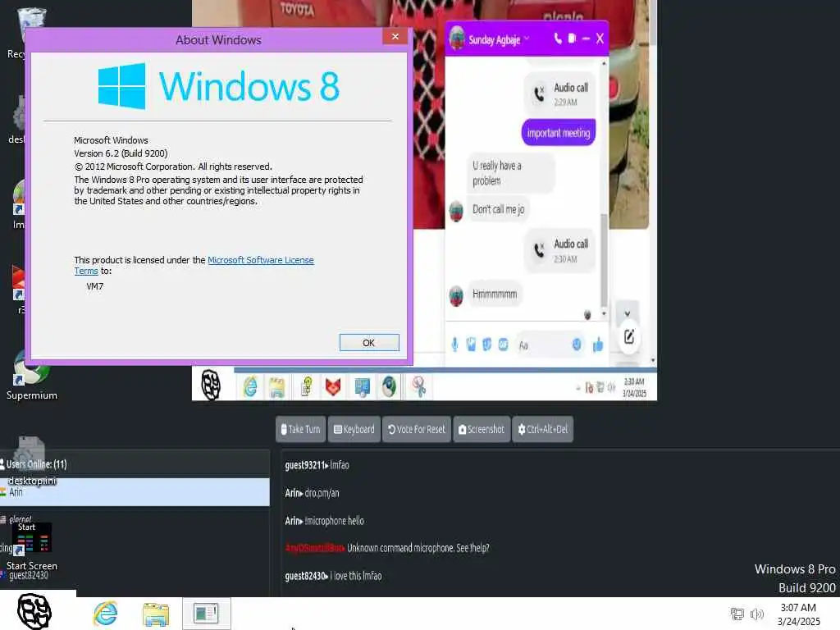Open Snipping Tool in inner taskbar
Viewport: 840px width, 630px height.
click(x=419, y=386)
